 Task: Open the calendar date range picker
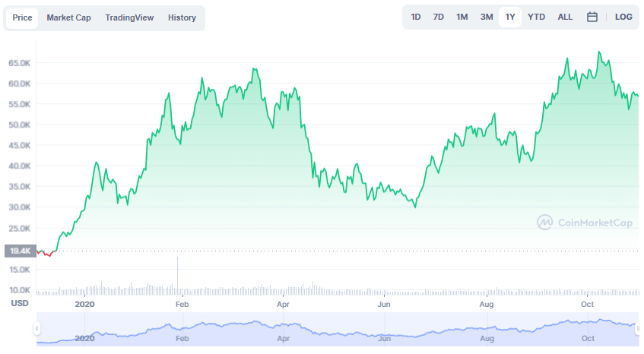592,17
